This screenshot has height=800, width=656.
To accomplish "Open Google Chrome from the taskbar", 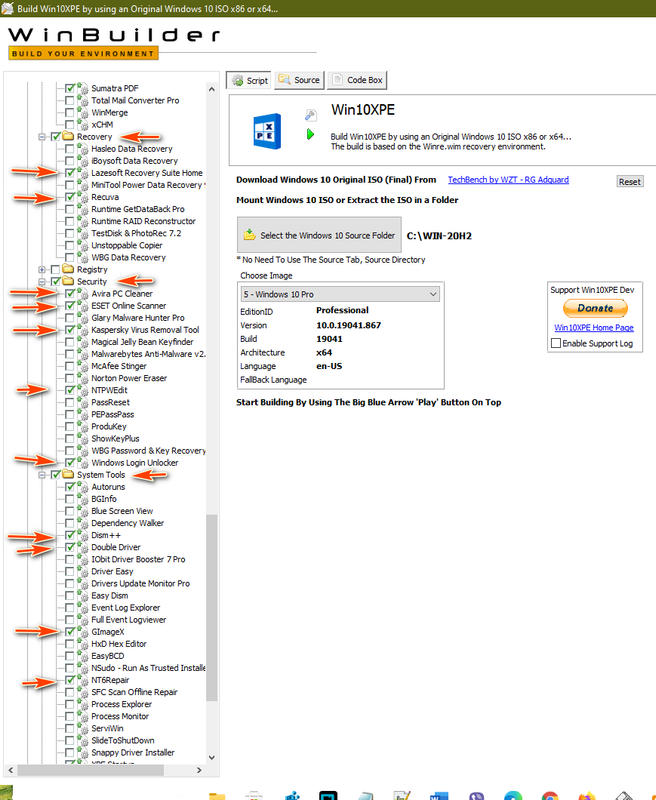I will [550, 796].
